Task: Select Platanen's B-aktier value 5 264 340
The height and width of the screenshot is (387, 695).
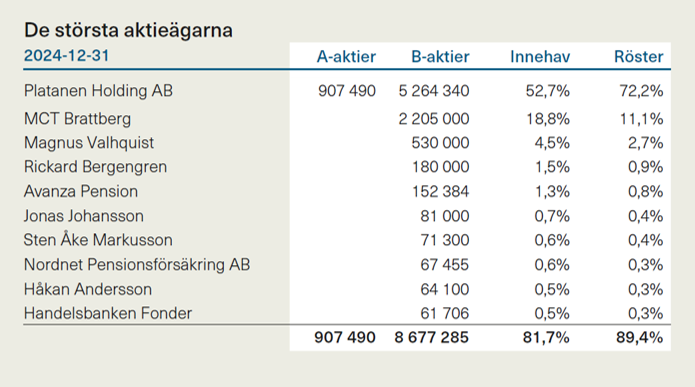Action: pyautogui.click(x=433, y=91)
